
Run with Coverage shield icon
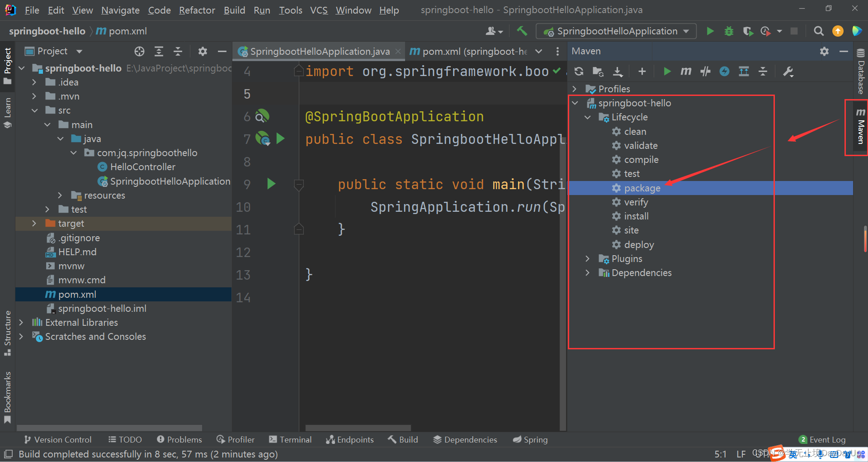[748, 31]
